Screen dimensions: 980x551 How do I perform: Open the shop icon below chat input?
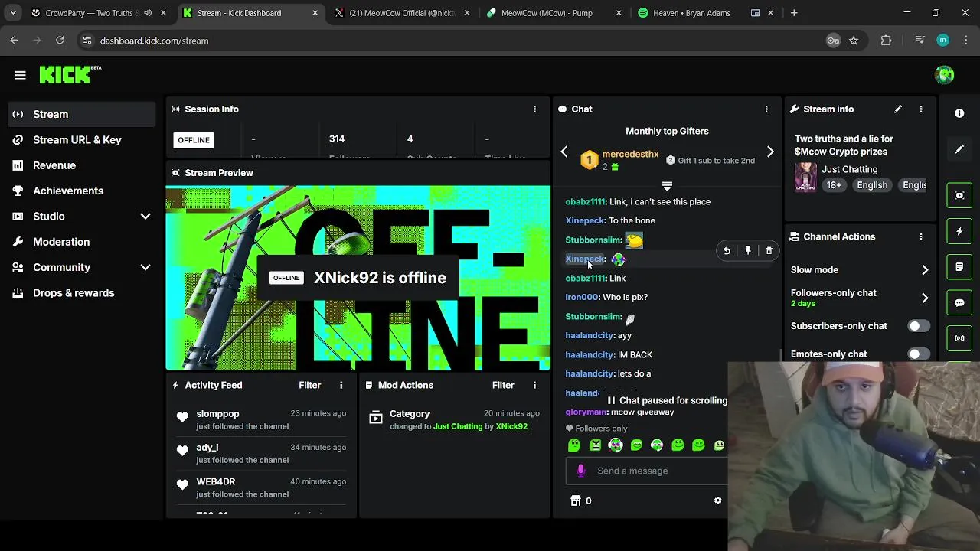pyautogui.click(x=576, y=500)
